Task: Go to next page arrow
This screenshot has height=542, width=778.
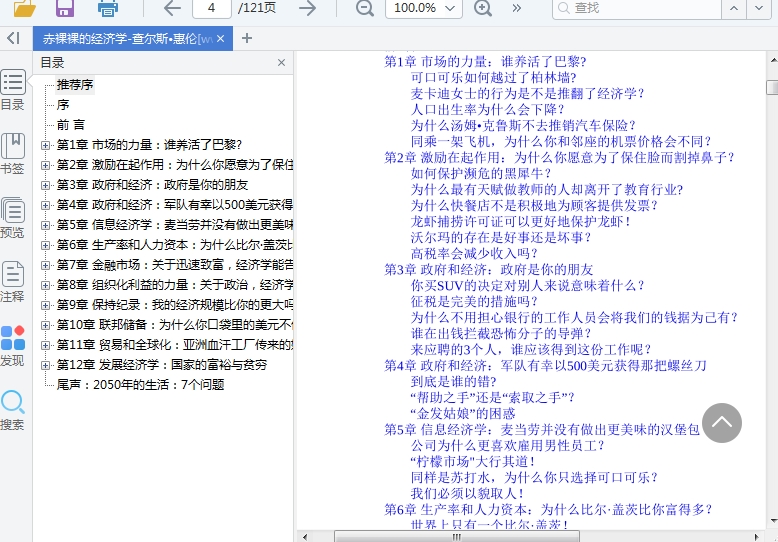Action: [x=308, y=8]
